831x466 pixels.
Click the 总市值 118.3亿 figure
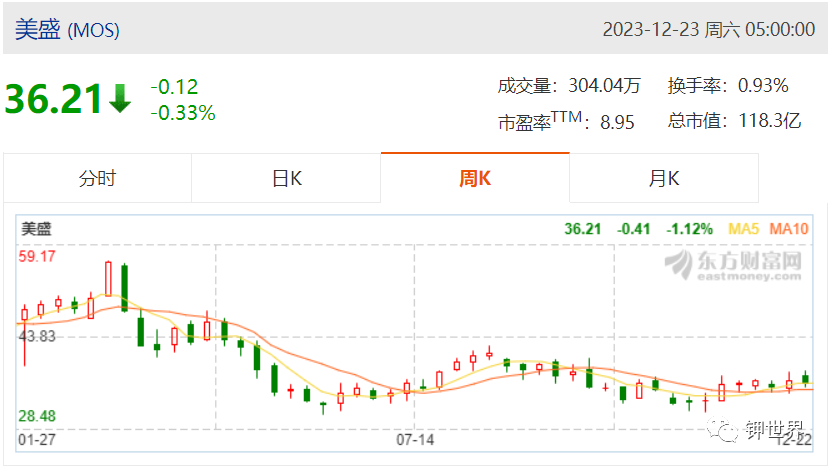[770, 121]
